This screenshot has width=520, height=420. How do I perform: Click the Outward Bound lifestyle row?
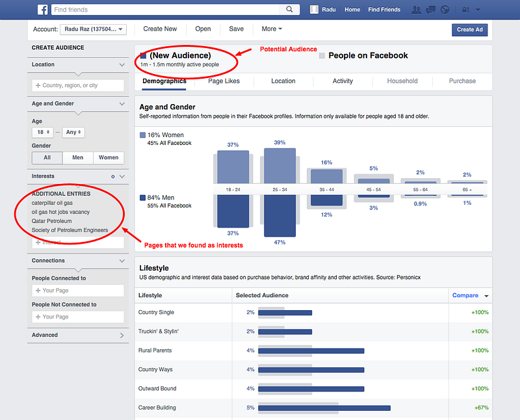[x=313, y=389]
